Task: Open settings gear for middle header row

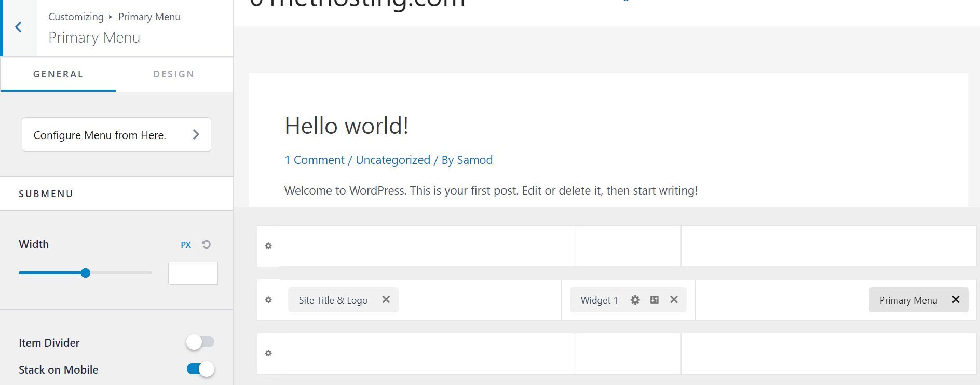Action: (268, 300)
